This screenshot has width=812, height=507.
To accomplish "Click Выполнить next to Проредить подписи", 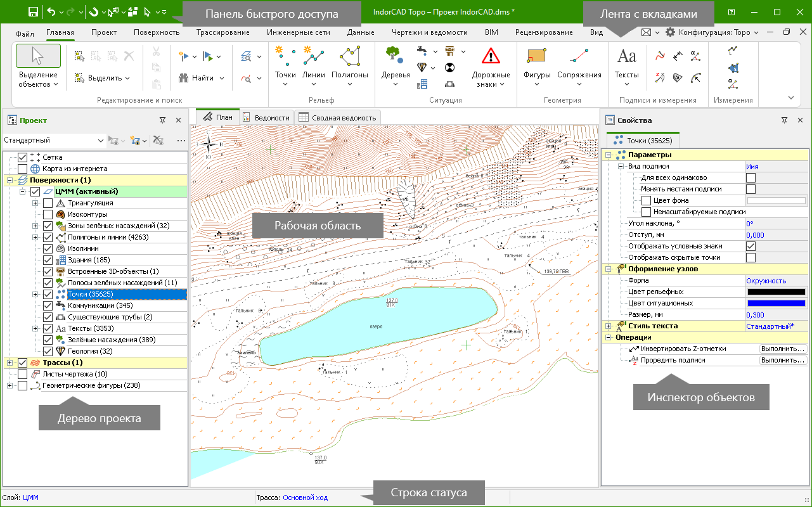I will point(783,360).
